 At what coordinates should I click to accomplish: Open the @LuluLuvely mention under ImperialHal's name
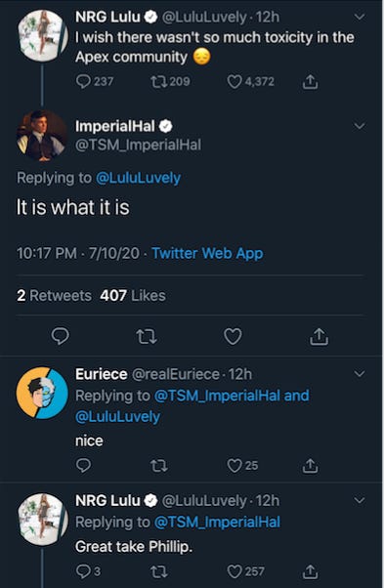pyautogui.click(x=138, y=178)
